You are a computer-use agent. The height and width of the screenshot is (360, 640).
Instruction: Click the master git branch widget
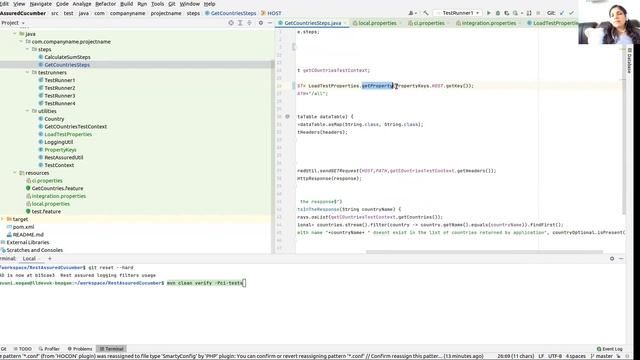tap(602, 356)
